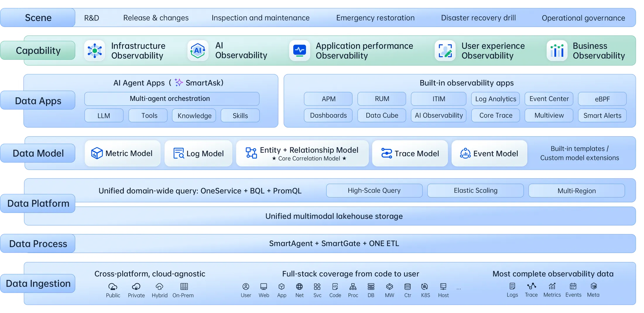Click the Elastic Scaling box
644x313 pixels.
point(475,191)
